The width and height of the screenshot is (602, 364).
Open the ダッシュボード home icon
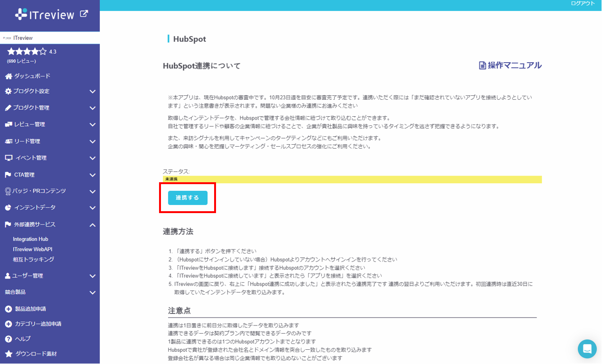click(x=9, y=75)
